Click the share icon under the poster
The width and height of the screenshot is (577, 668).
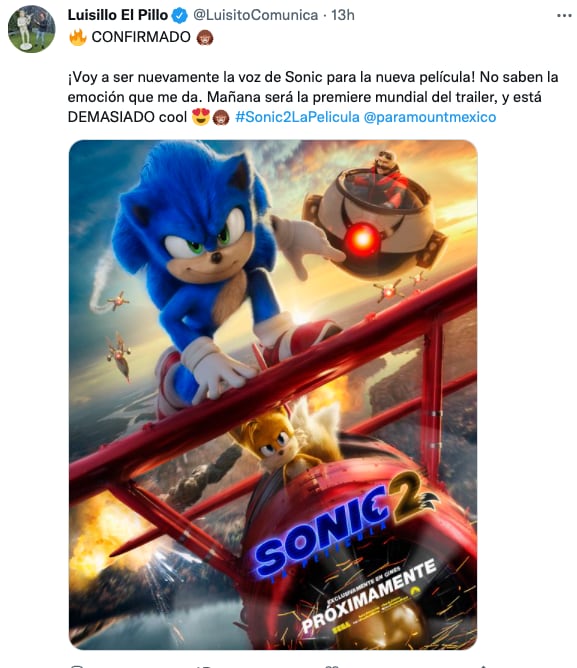click(x=482, y=666)
